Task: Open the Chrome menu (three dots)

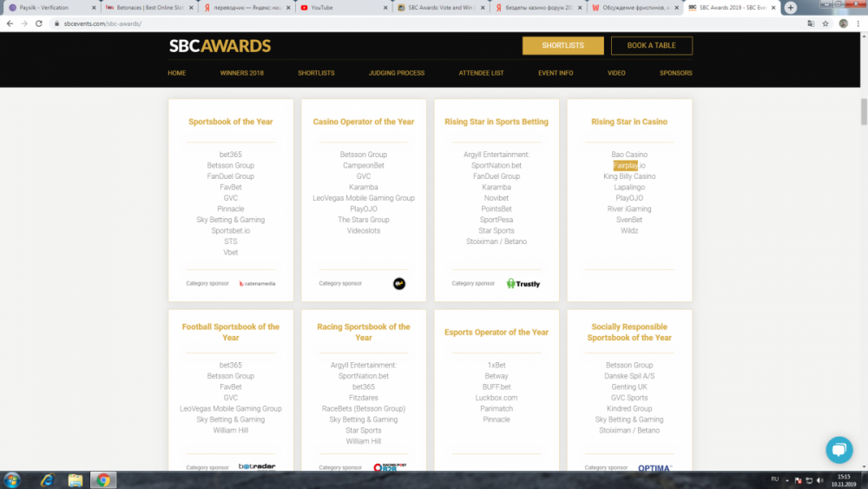Action: point(858,23)
